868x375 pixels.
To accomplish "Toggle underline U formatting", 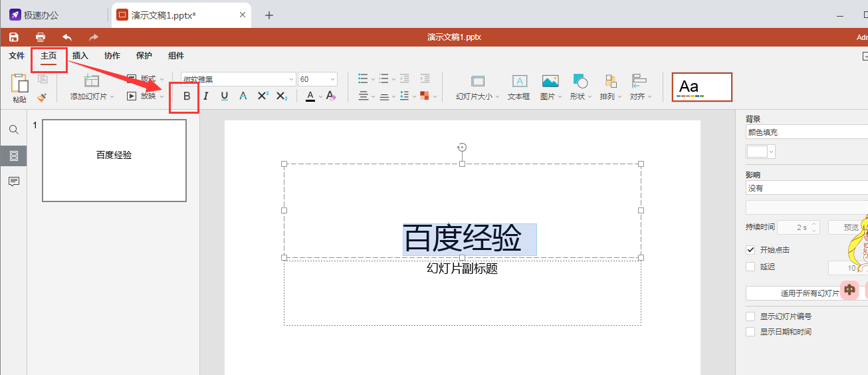I will point(225,96).
